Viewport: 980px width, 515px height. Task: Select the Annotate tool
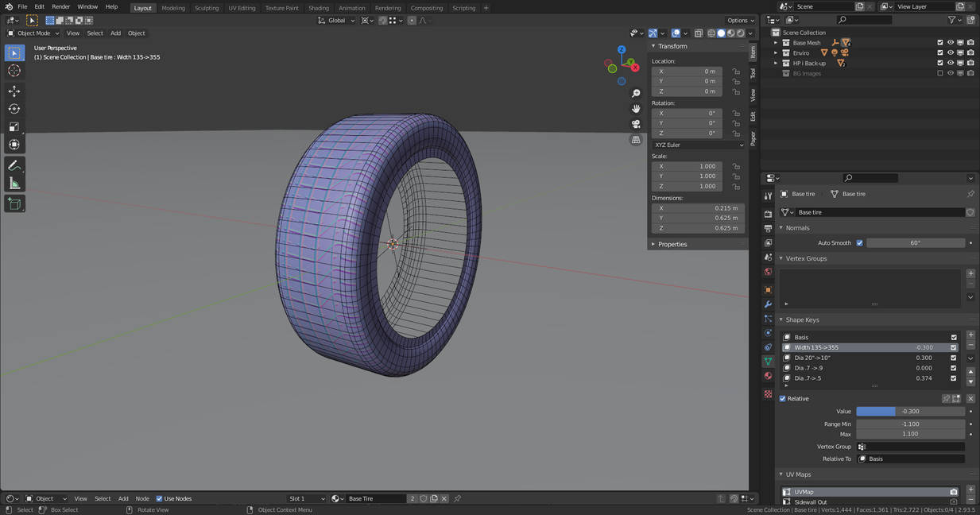14,165
